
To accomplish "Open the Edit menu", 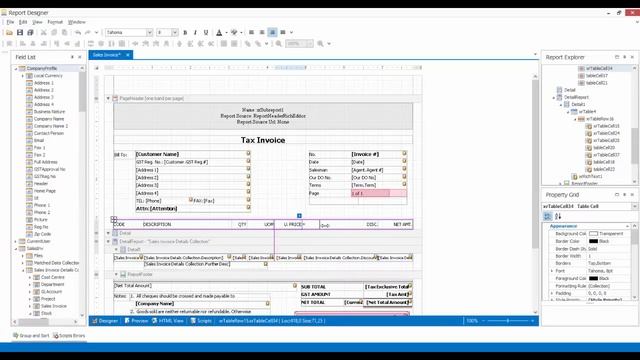I will pyautogui.click(x=23, y=22).
